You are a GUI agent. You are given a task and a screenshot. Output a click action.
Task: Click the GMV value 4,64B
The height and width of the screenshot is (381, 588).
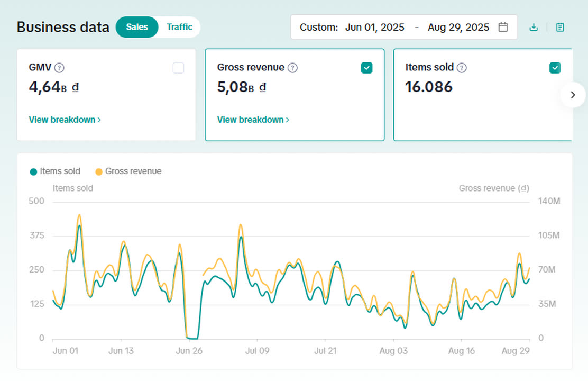coord(54,87)
